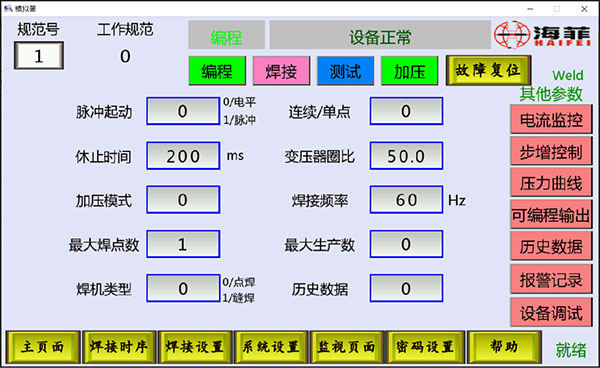Click the 其他参数 heading text
Viewport: 600px width, 368px height.
(551, 93)
